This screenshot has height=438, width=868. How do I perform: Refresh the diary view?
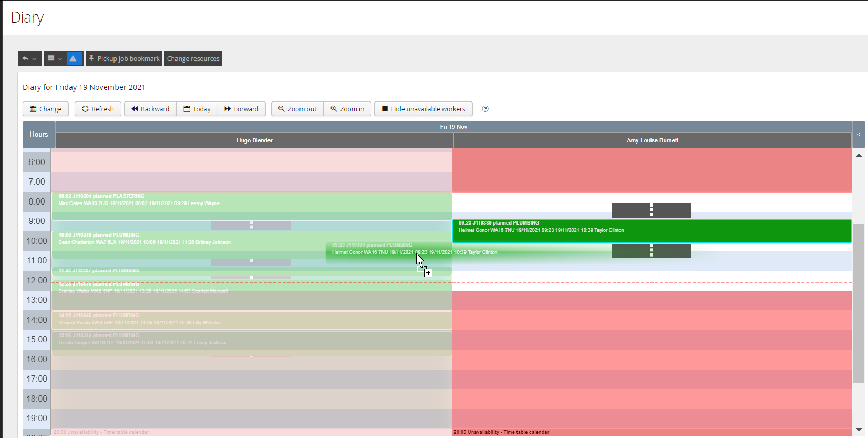(98, 109)
